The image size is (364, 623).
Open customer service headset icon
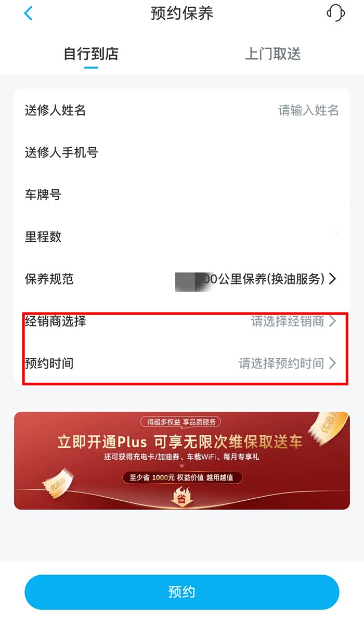[335, 13]
